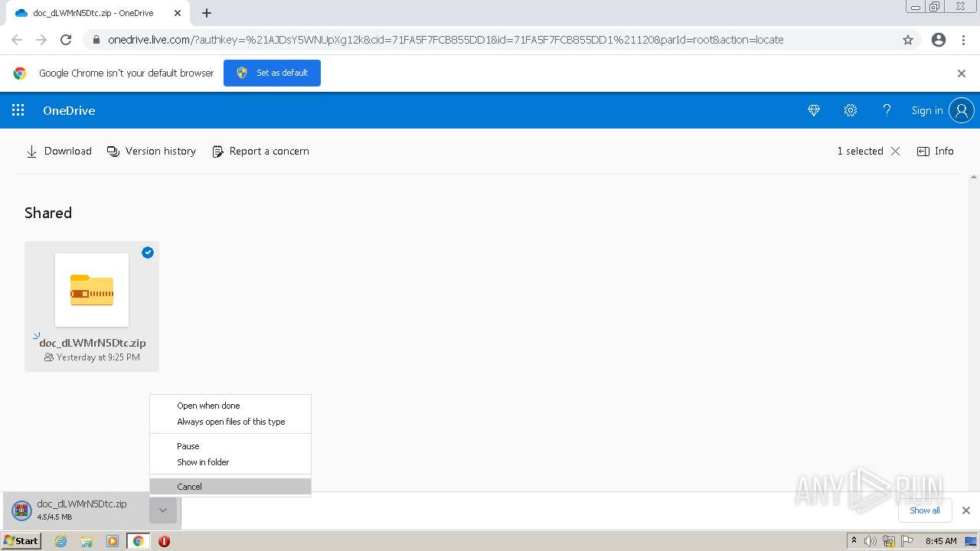The image size is (980, 551).
Task: Click Show all downloads
Action: [925, 510]
